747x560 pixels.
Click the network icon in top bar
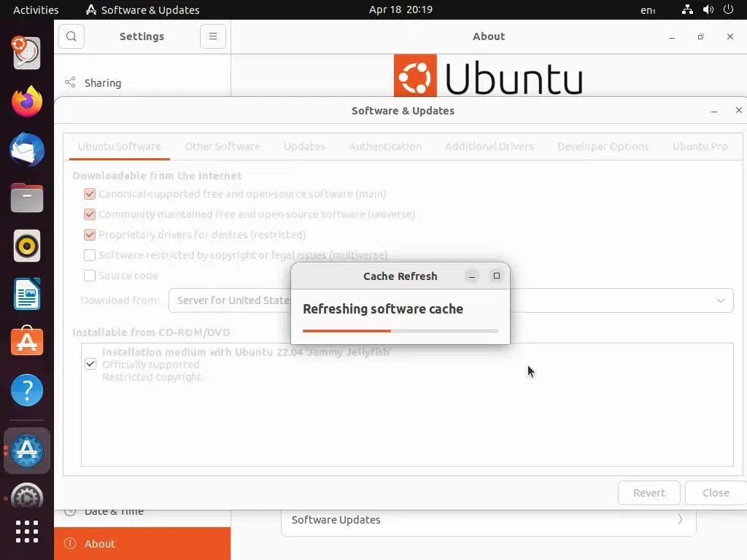point(687,9)
